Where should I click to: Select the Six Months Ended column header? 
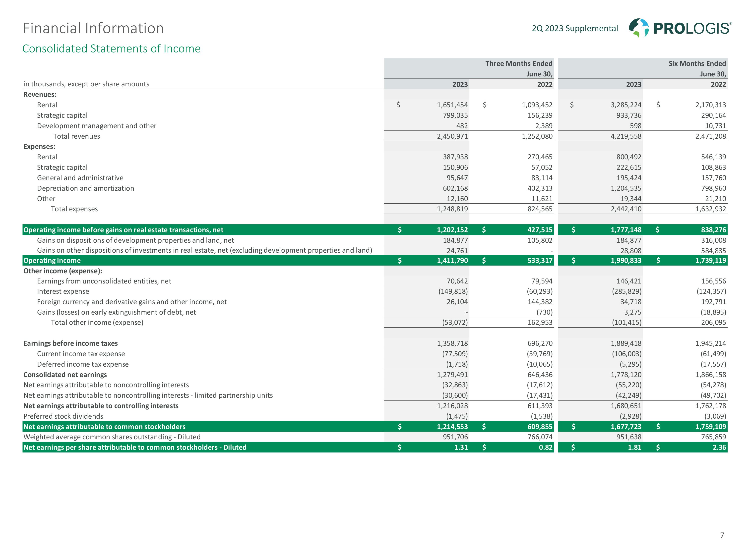click(x=697, y=63)
